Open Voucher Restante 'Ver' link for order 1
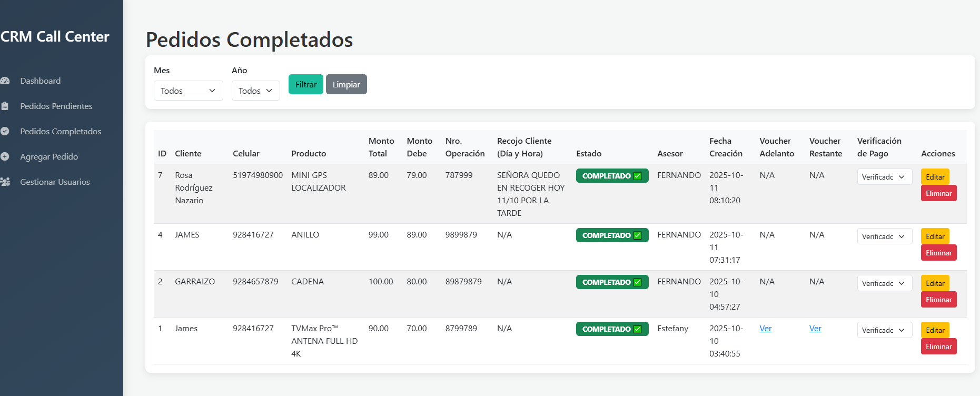 (x=815, y=329)
